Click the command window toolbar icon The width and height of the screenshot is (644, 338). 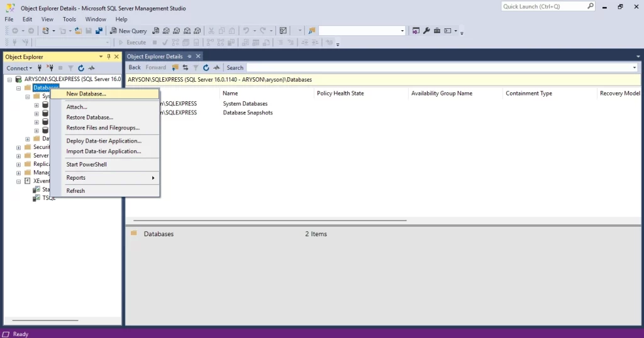tap(448, 31)
